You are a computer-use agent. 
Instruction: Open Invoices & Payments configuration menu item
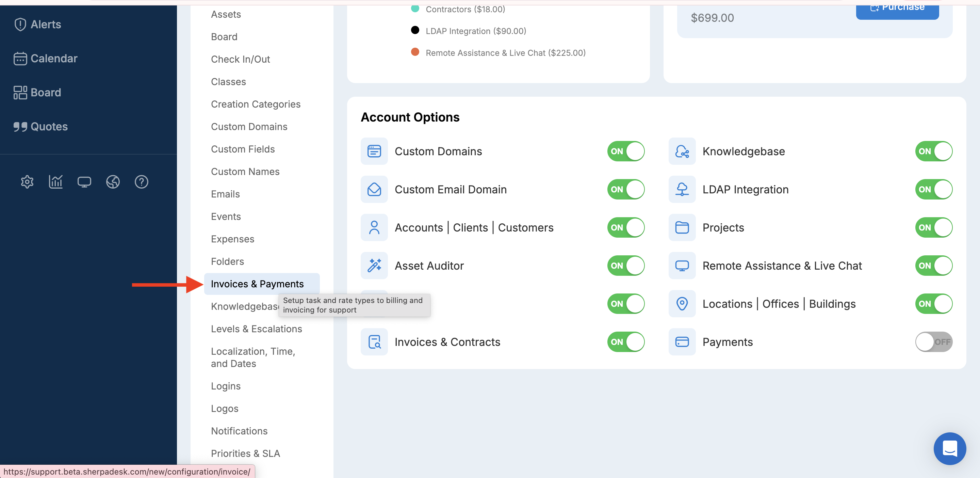257,284
